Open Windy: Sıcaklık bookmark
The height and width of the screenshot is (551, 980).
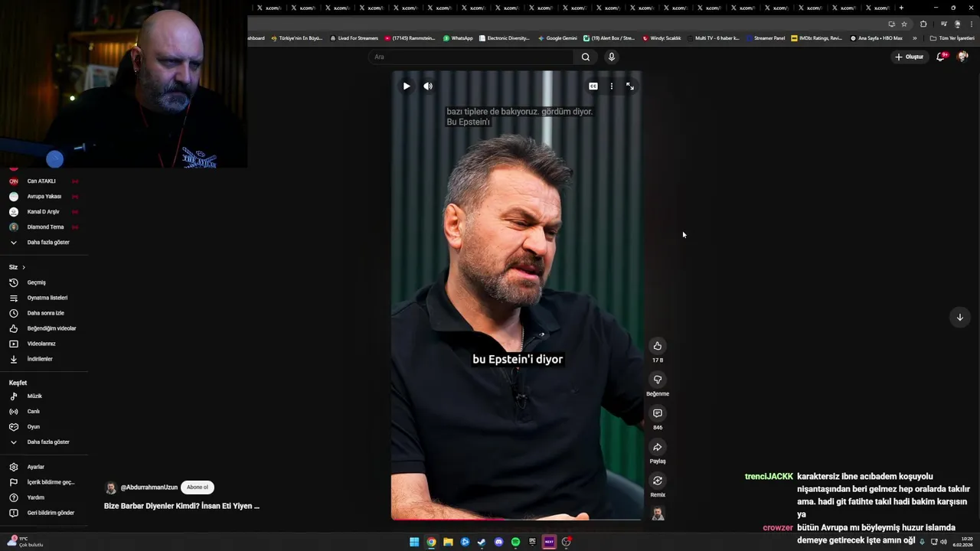pyautogui.click(x=661, y=38)
